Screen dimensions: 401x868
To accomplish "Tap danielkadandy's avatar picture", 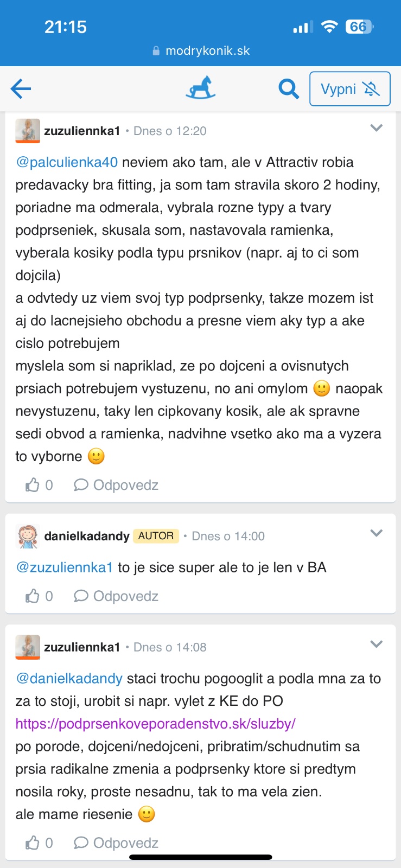I will point(28,537).
